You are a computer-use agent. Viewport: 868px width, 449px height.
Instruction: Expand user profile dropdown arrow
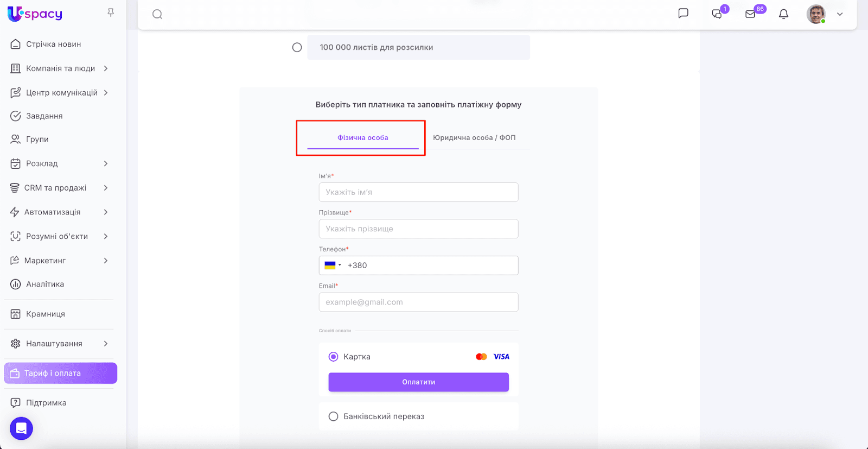[840, 14]
